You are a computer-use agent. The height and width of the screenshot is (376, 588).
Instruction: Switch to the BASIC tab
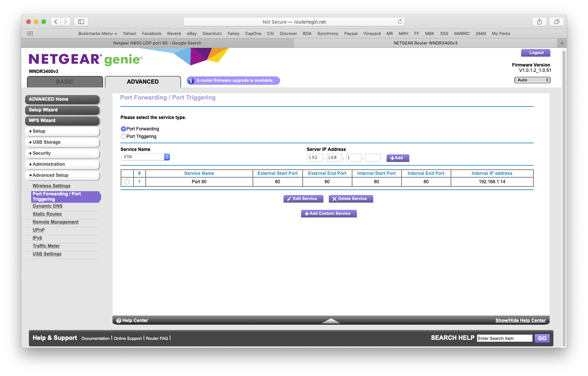(x=65, y=82)
